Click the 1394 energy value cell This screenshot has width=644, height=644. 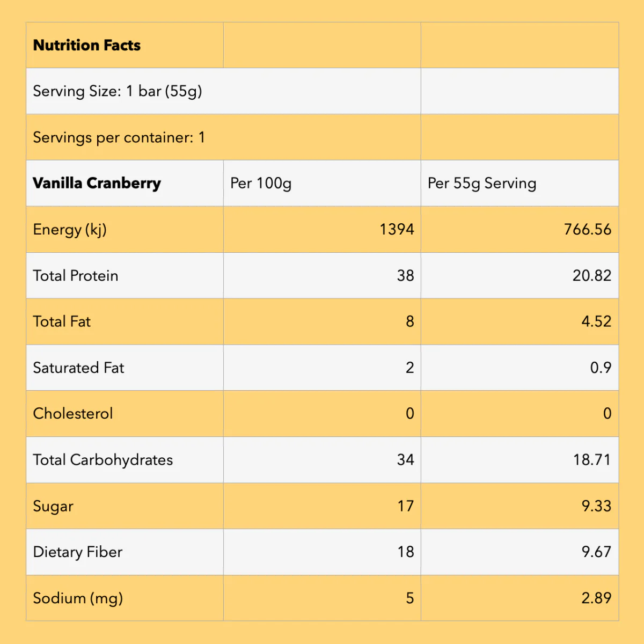322,230
